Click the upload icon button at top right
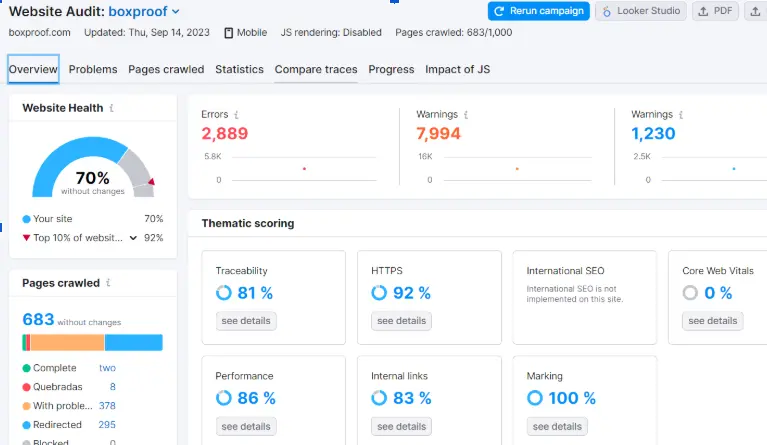767x445 pixels. tap(755, 11)
